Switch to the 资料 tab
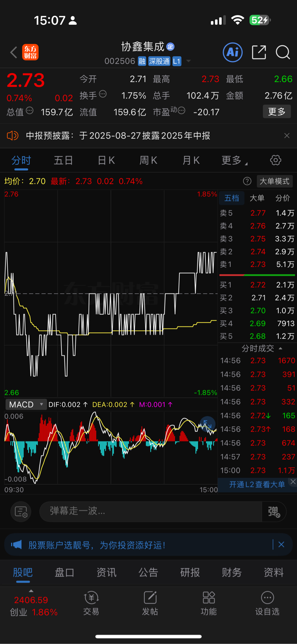Screen dimensions: 297x644 [x=273, y=572]
